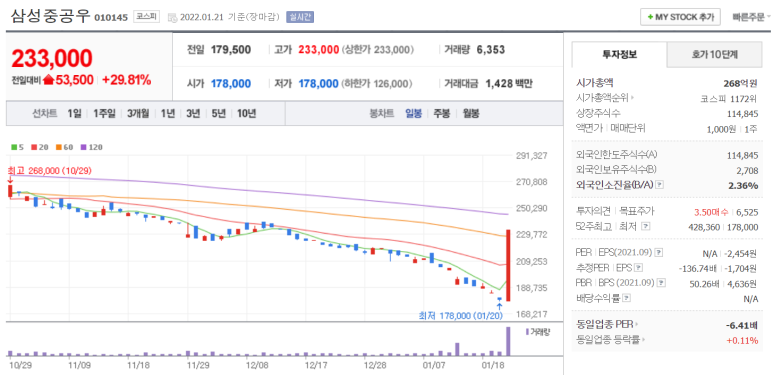Select the 3개월 line chart period
Screen dimensions: 773x375
point(138,113)
